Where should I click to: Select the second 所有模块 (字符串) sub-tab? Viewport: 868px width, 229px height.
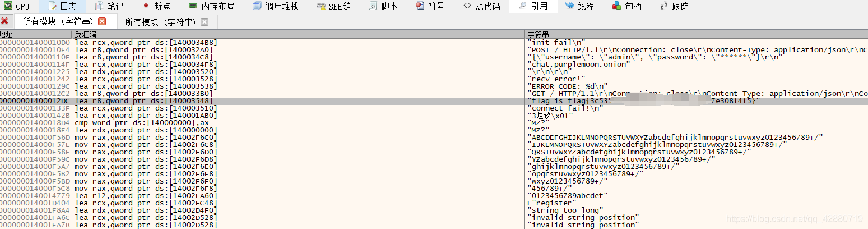[166, 22]
